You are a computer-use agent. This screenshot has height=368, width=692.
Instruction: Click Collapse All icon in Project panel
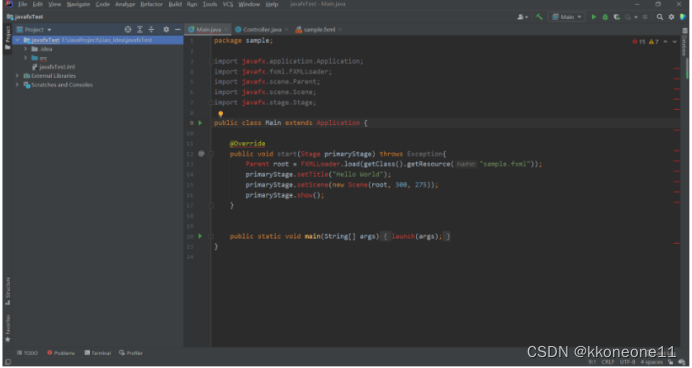coord(151,30)
